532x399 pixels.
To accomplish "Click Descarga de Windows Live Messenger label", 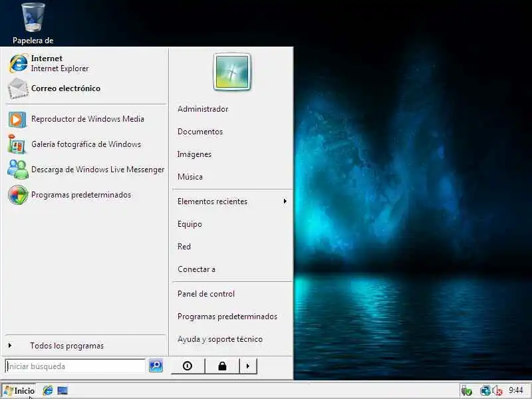I will (98, 170).
